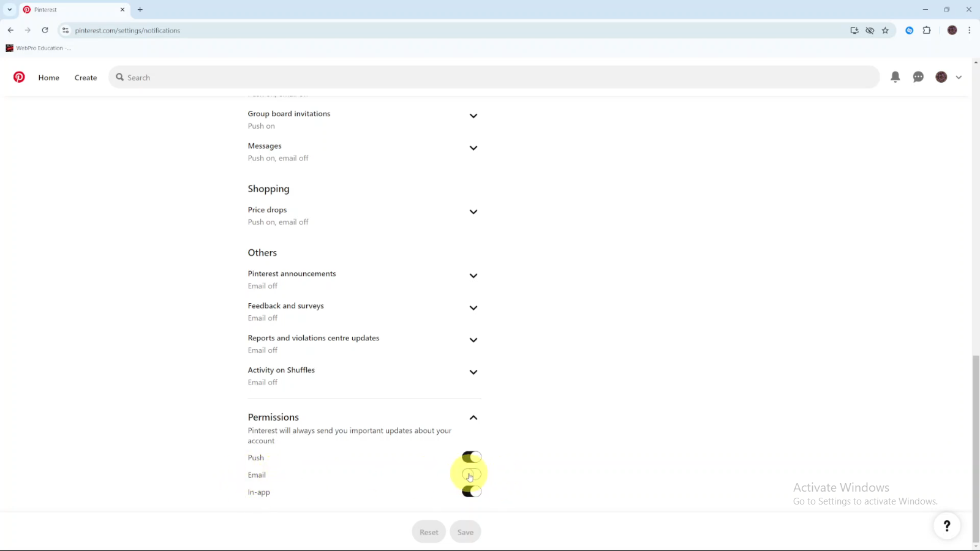Open the profile avatar in Pinterest header

coord(941,77)
